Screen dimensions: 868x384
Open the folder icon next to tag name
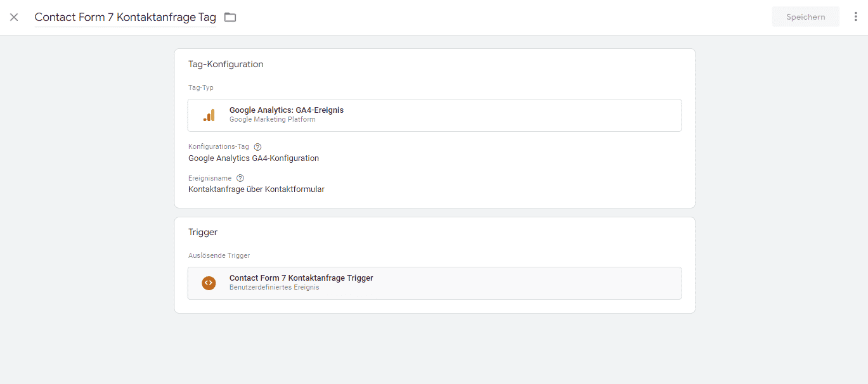point(230,17)
